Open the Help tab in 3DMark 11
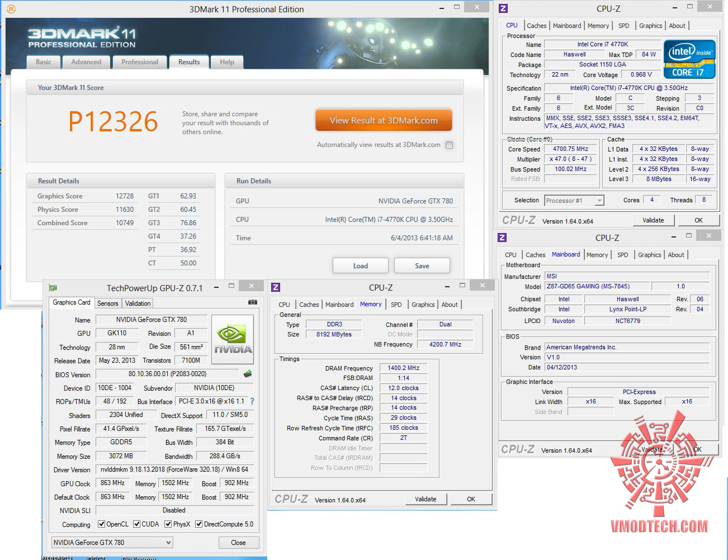The width and height of the screenshot is (728, 560). pyautogui.click(x=227, y=62)
